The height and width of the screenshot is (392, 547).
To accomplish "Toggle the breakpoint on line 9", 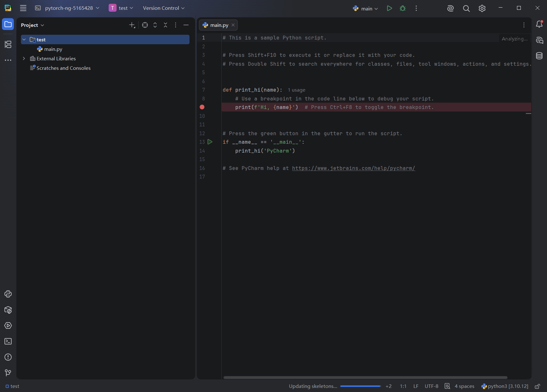I will coord(202,107).
